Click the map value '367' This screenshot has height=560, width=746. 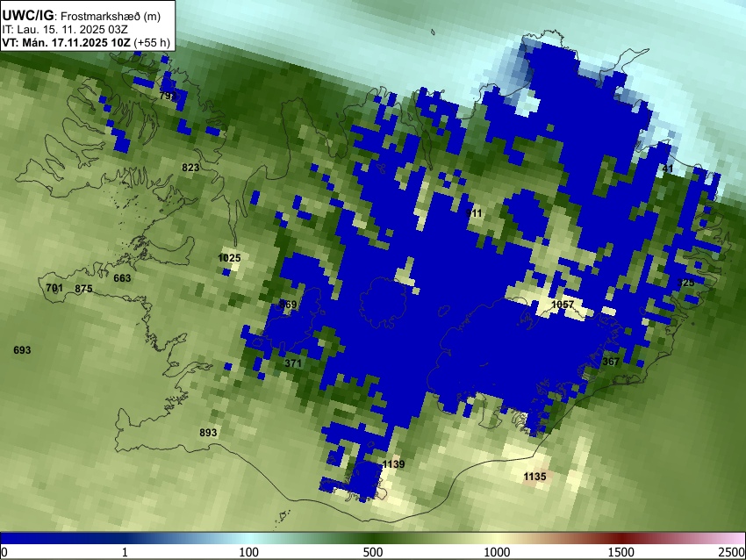tap(611, 362)
